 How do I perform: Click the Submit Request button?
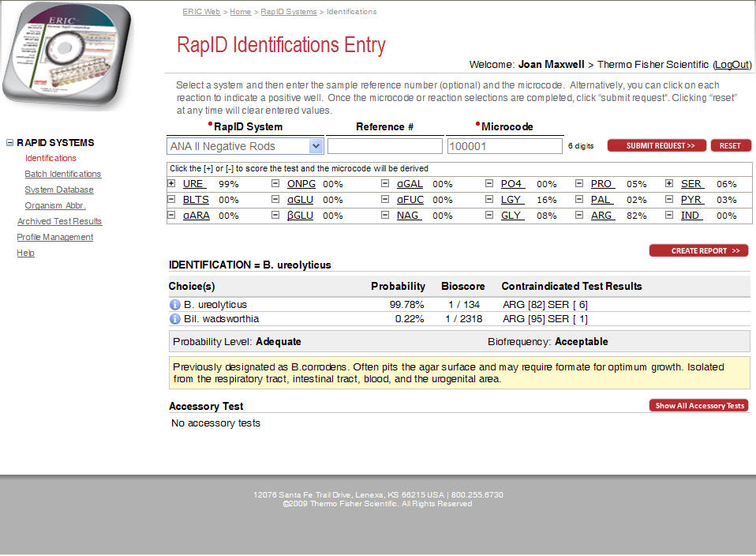coord(657,146)
